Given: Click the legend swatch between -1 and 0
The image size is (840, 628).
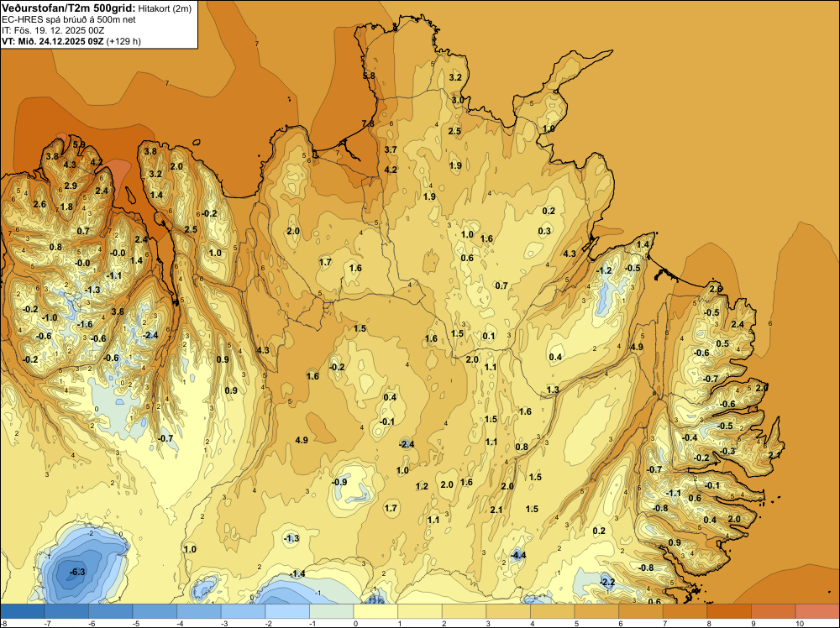Looking at the screenshot, I should click(332, 611).
